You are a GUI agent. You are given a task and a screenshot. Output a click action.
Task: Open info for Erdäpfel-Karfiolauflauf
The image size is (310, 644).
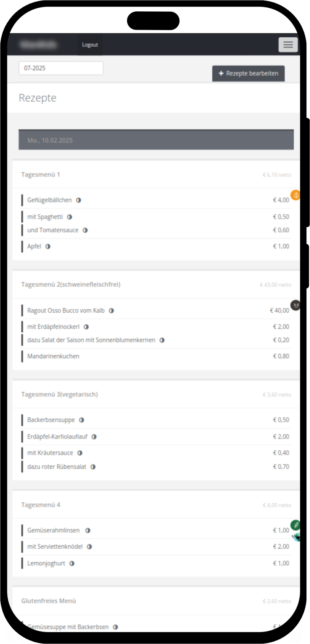coord(94,436)
